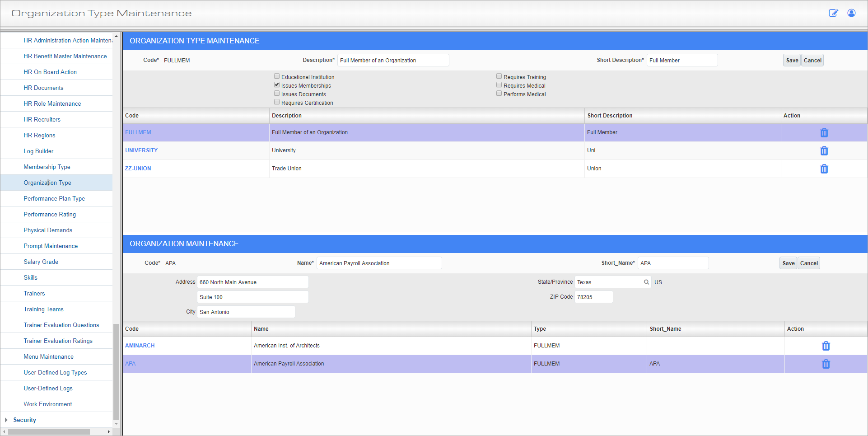Uncheck the Issues Memberships checkbox
868x436 pixels.
pyautogui.click(x=277, y=85)
